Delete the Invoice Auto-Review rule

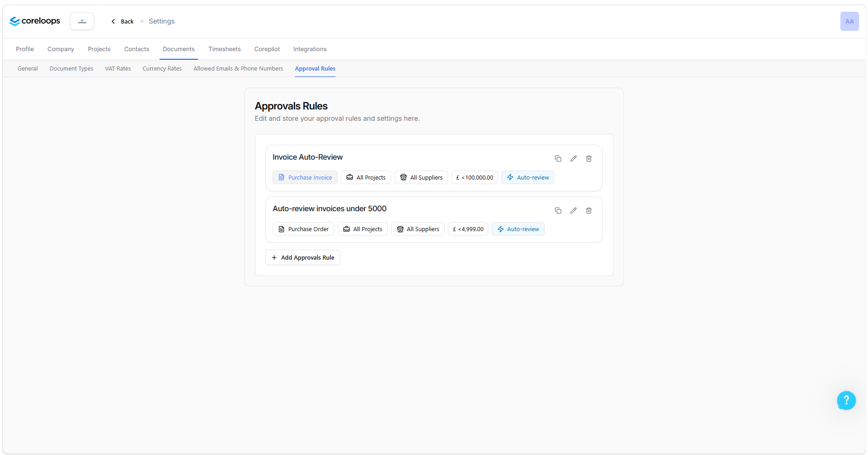click(x=589, y=159)
